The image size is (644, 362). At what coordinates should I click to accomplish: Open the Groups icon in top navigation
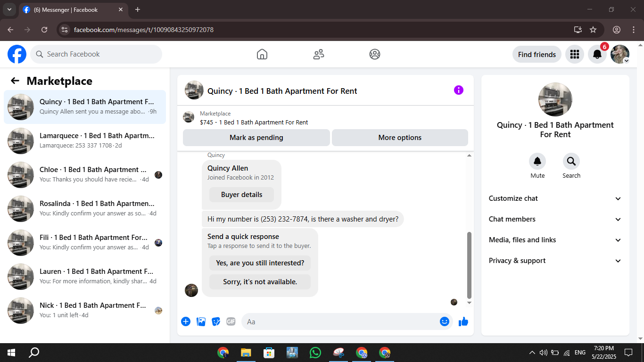click(375, 54)
